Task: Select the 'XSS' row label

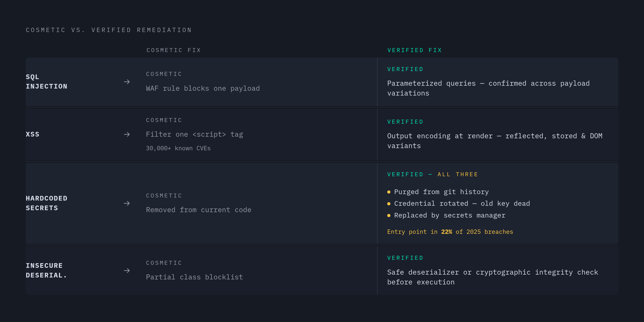Action: tap(33, 135)
